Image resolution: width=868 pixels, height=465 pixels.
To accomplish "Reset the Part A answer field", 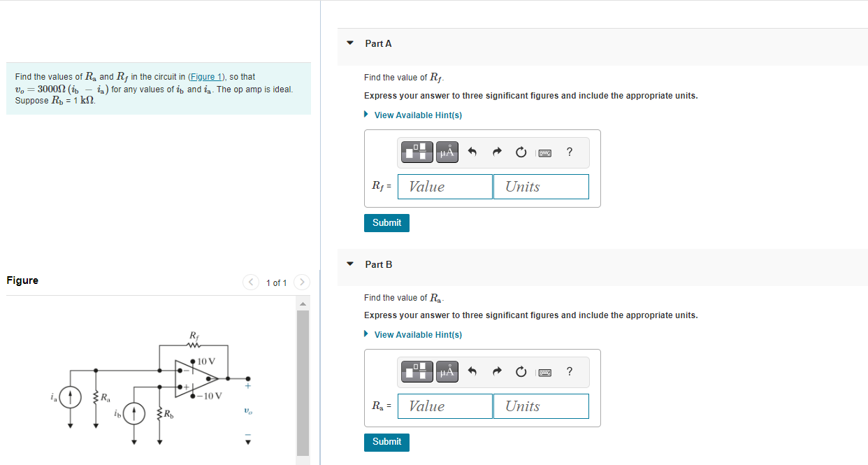I will point(521,152).
